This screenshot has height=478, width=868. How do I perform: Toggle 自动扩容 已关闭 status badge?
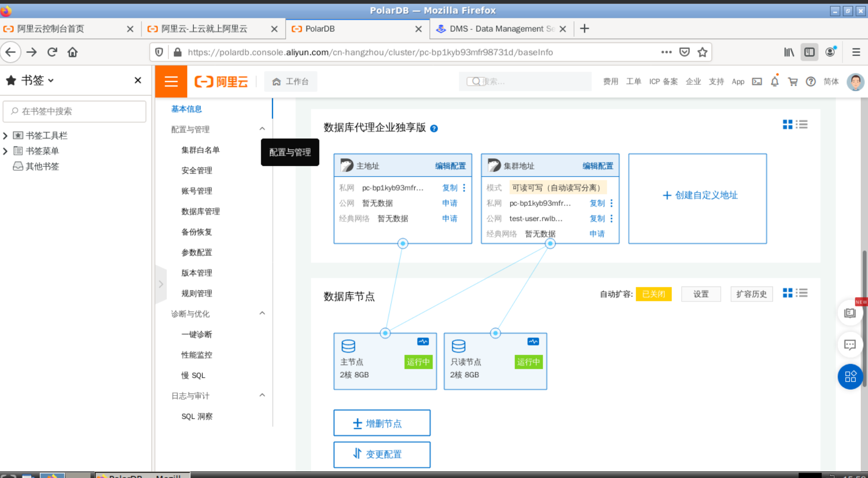coord(654,294)
